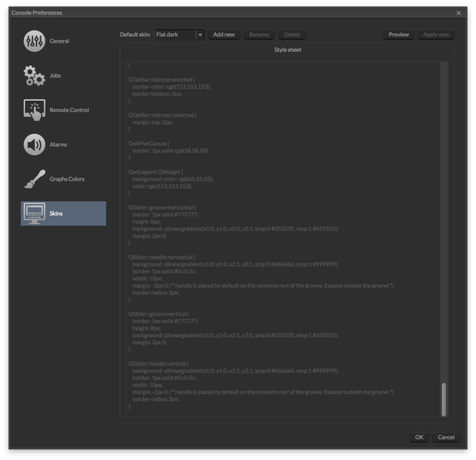Click the Alarms speaker icon

coord(34,144)
